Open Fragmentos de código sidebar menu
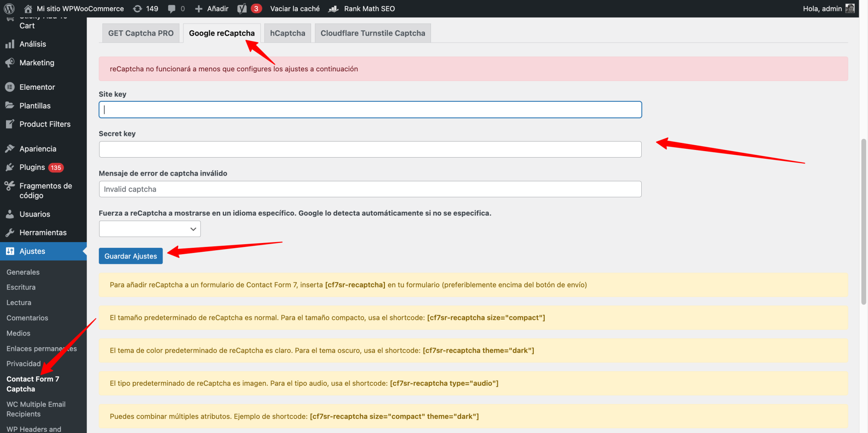Image resolution: width=868 pixels, height=433 pixels. coord(46,190)
